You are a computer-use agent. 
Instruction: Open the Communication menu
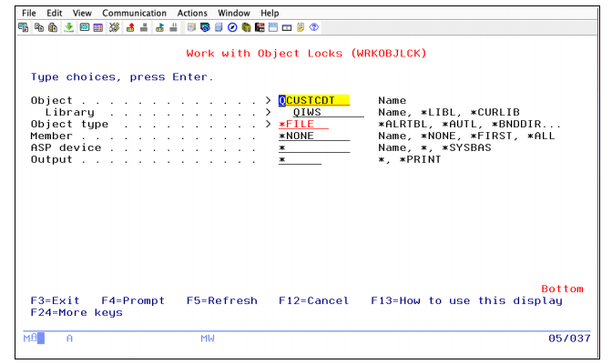[x=134, y=14]
